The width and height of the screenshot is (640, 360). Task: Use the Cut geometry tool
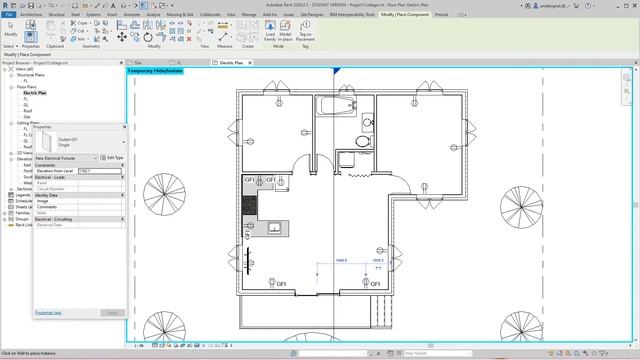[x=78, y=31]
